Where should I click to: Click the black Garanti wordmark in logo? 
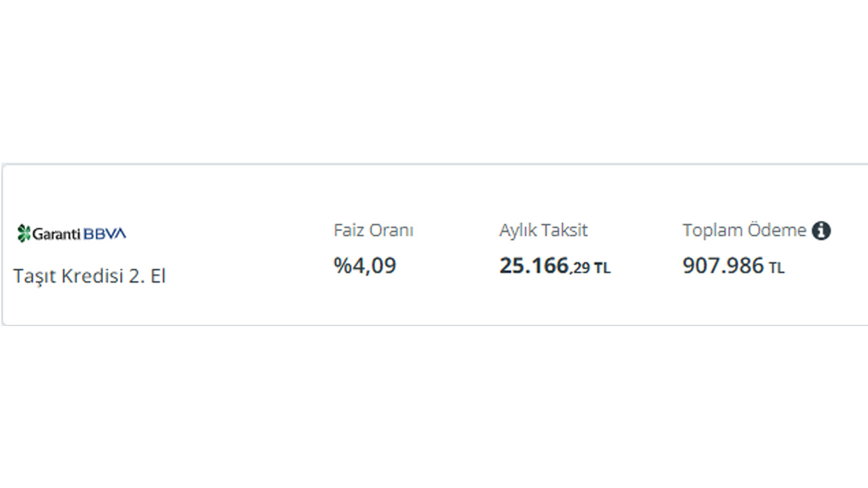coord(57,234)
